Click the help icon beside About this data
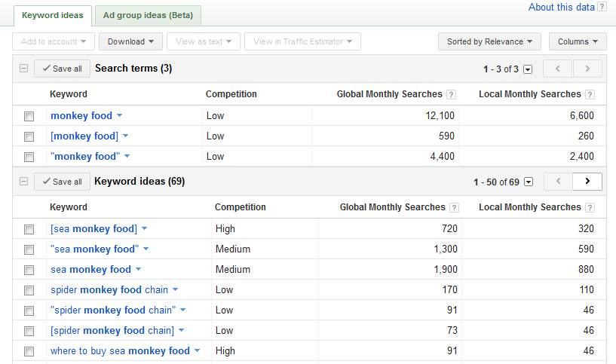 tap(602, 8)
